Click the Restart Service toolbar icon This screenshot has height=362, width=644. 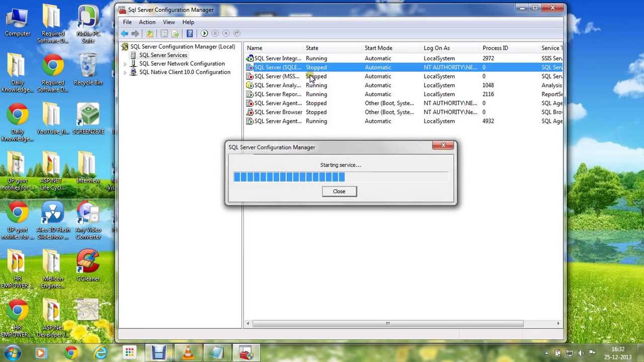[x=237, y=33]
